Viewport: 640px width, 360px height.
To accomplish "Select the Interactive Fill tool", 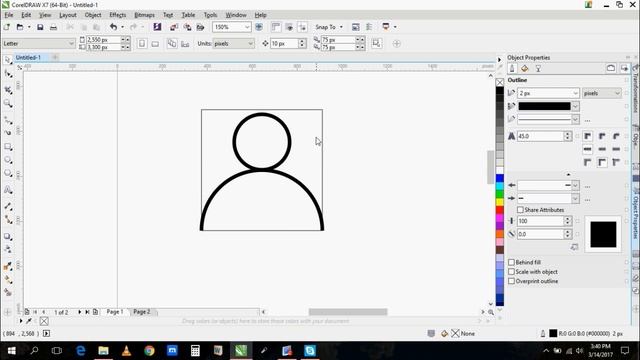I will pos(8,280).
